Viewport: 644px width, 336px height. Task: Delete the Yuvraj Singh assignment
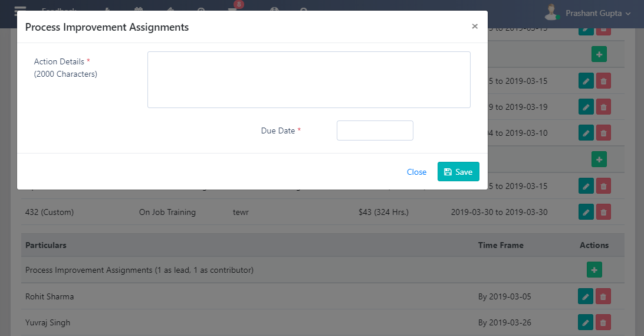603,322
